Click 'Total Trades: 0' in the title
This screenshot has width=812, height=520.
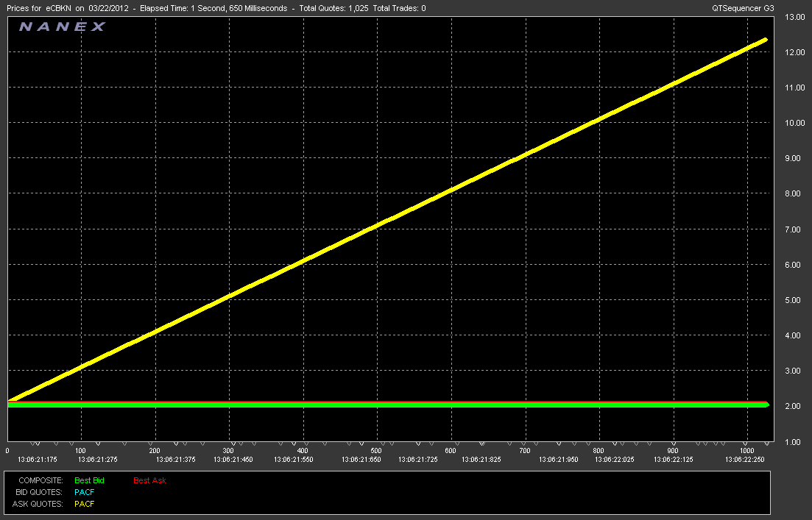pos(399,8)
